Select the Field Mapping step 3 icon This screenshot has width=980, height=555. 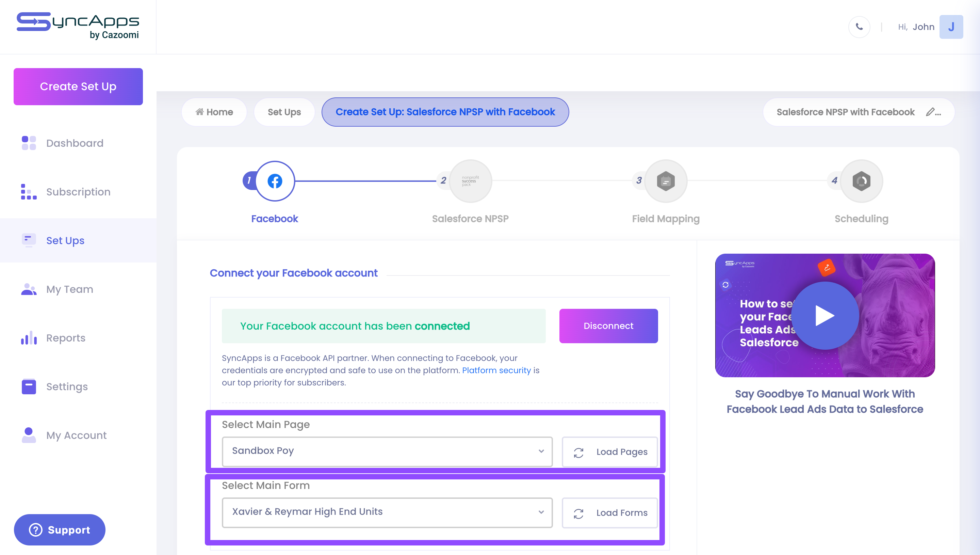[666, 181]
